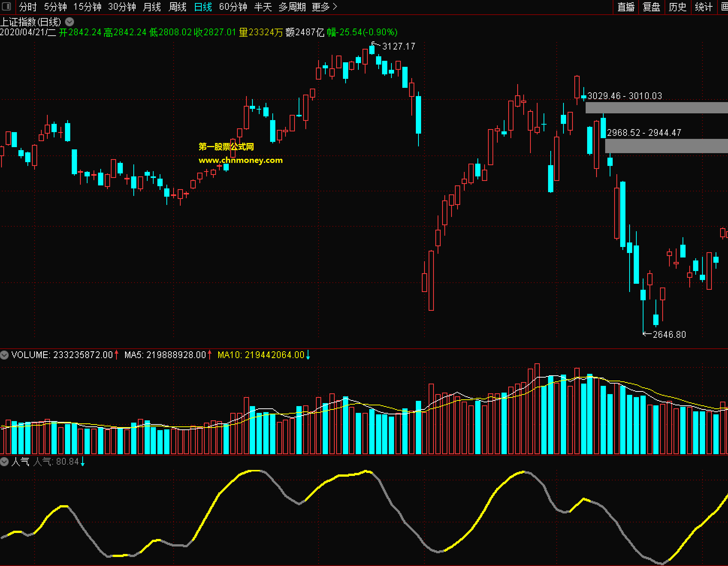
Task: Click the 人气 indicator name label
Action: [20, 462]
